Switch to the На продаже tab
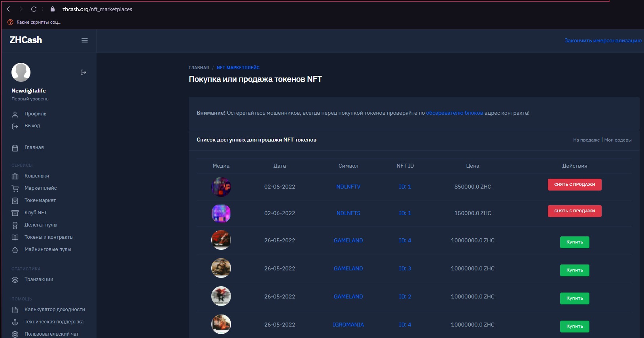 [586, 140]
